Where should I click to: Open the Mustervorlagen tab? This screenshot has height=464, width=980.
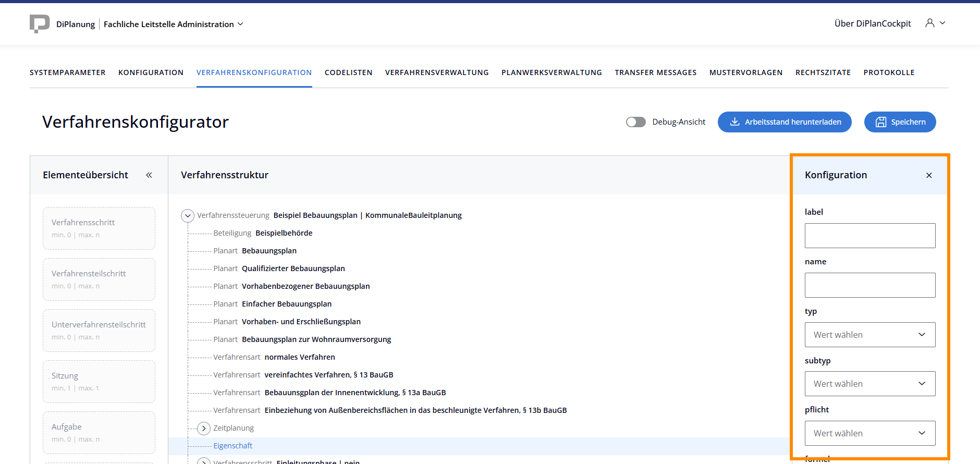[745, 72]
